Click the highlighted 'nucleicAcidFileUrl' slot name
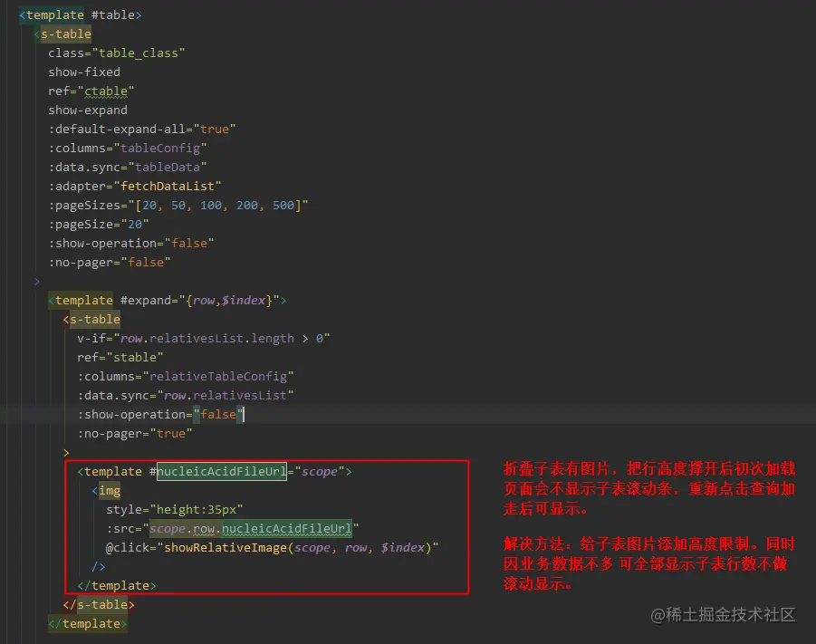 click(222, 471)
